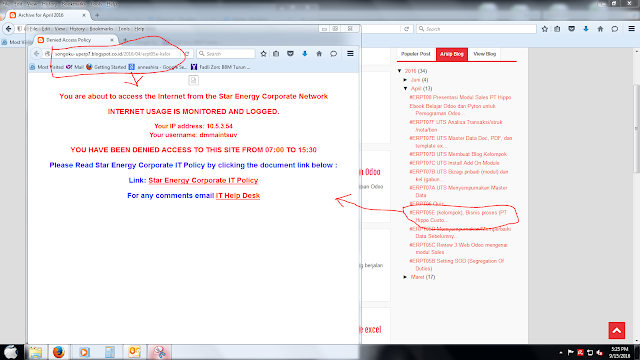Open Firefox from the taskbar
The width and height of the screenshot is (640, 360).
click(58, 352)
